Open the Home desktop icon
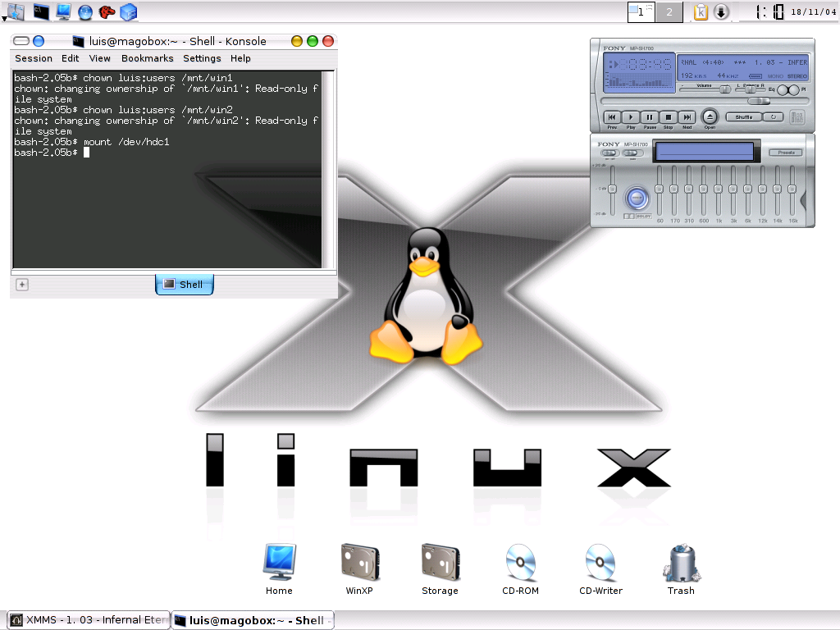This screenshot has height=630, width=840. 279,569
